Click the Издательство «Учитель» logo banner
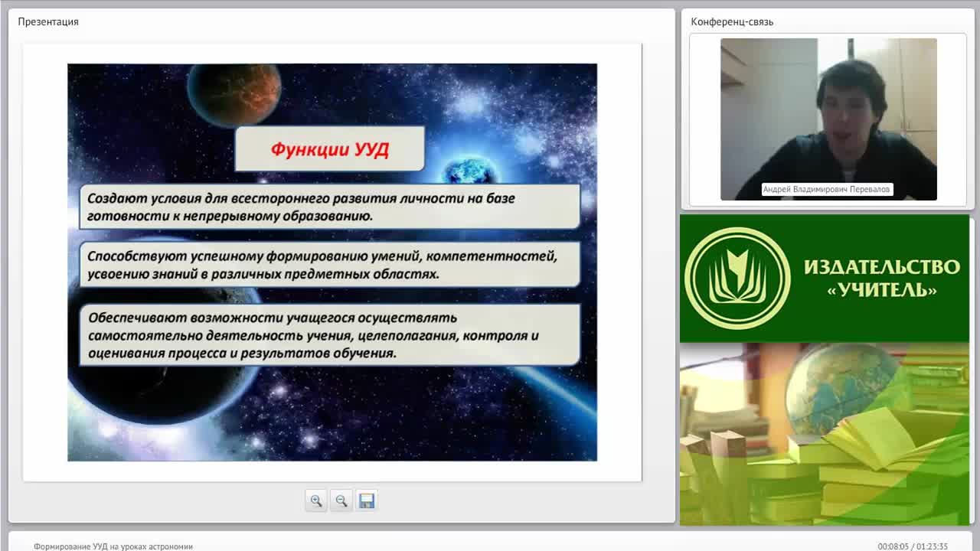This screenshot has width=980, height=551. [x=825, y=278]
